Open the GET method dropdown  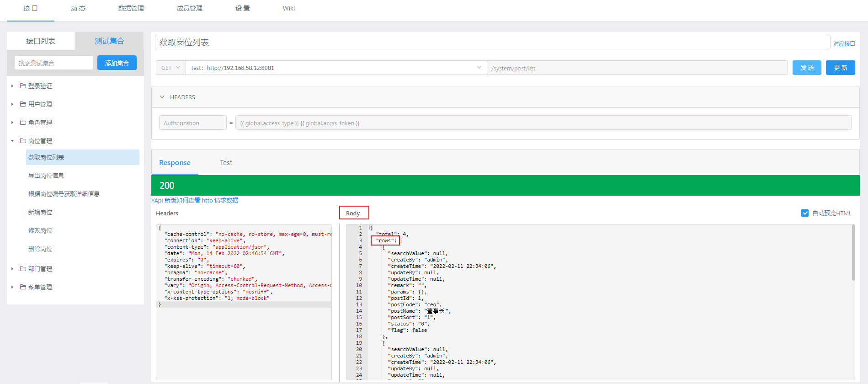pos(170,68)
